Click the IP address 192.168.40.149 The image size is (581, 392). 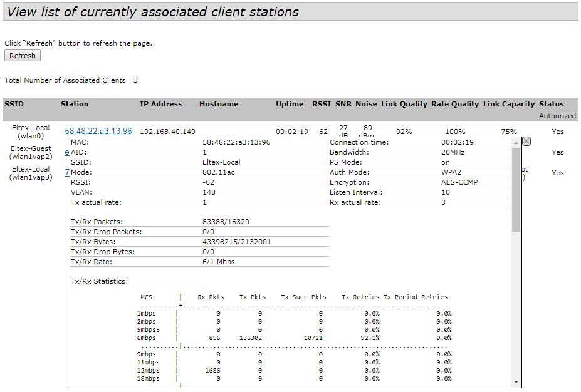pyautogui.click(x=167, y=132)
